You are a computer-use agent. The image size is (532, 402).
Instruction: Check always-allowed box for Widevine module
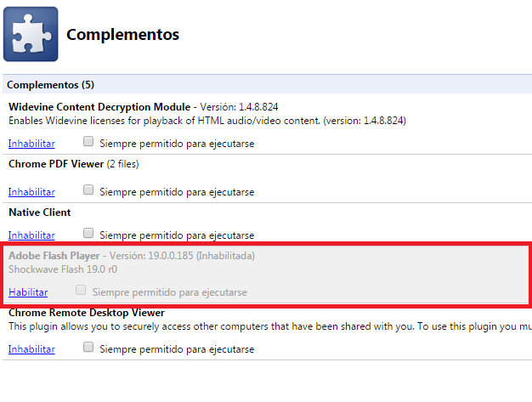click(88, 143)
